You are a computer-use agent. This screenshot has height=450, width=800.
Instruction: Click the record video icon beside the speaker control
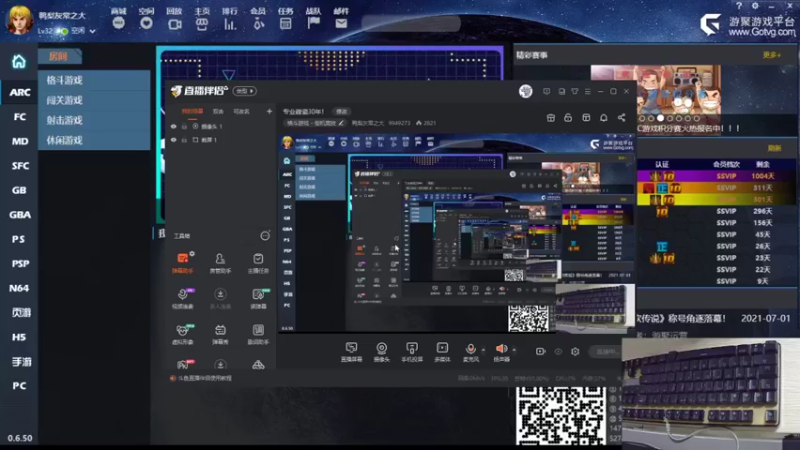coord(540,352)
